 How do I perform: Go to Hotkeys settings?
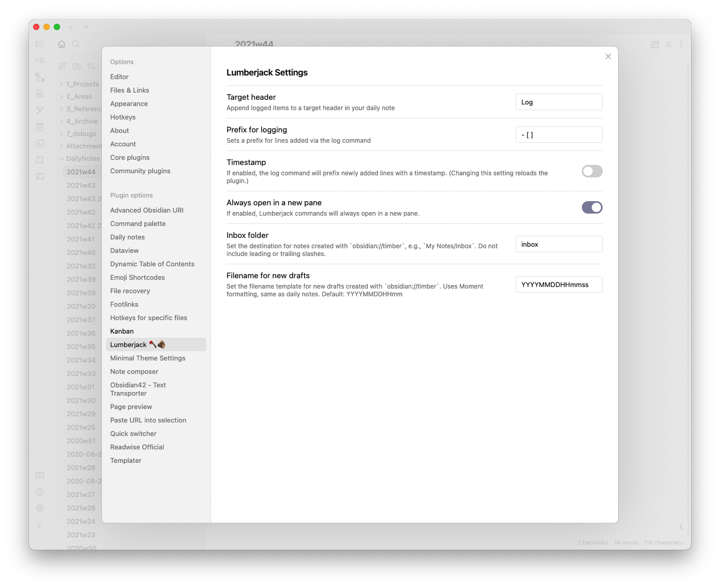point(123,117)
